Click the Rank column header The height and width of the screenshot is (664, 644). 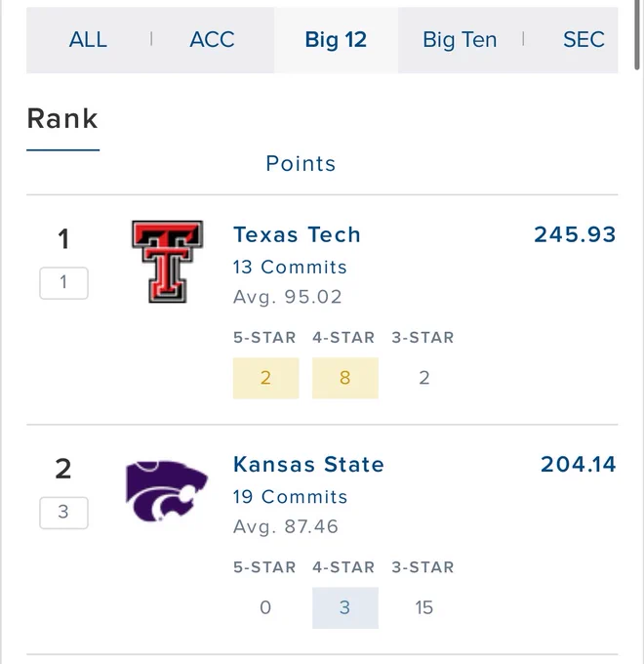point(62,118)
